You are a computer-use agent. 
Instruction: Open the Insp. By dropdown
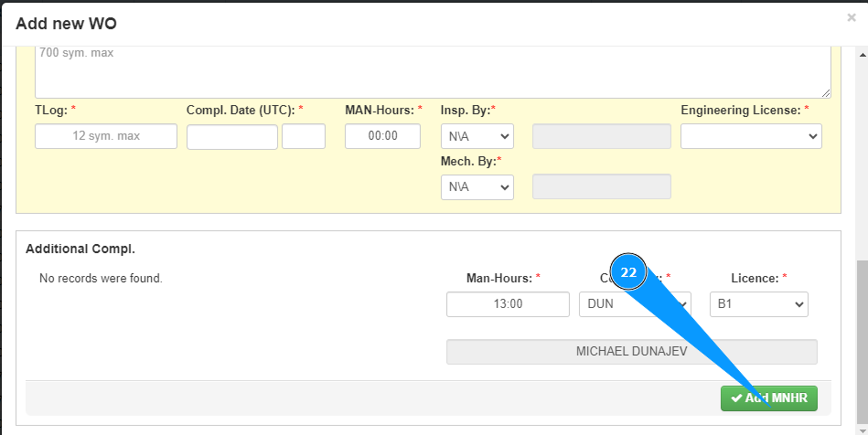[477, 136]
